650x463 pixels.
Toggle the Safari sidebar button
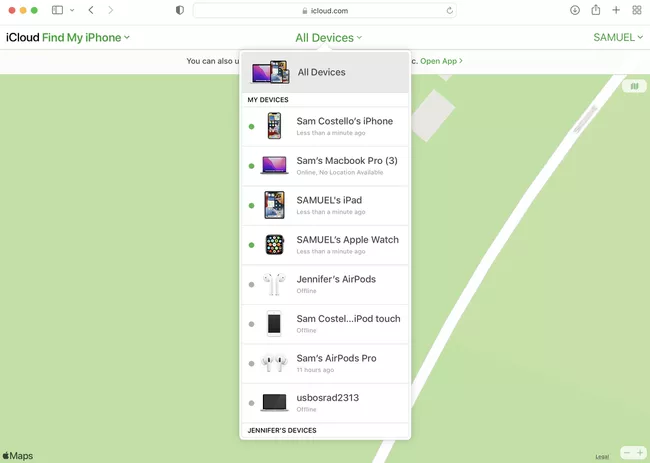coord(57,10)
